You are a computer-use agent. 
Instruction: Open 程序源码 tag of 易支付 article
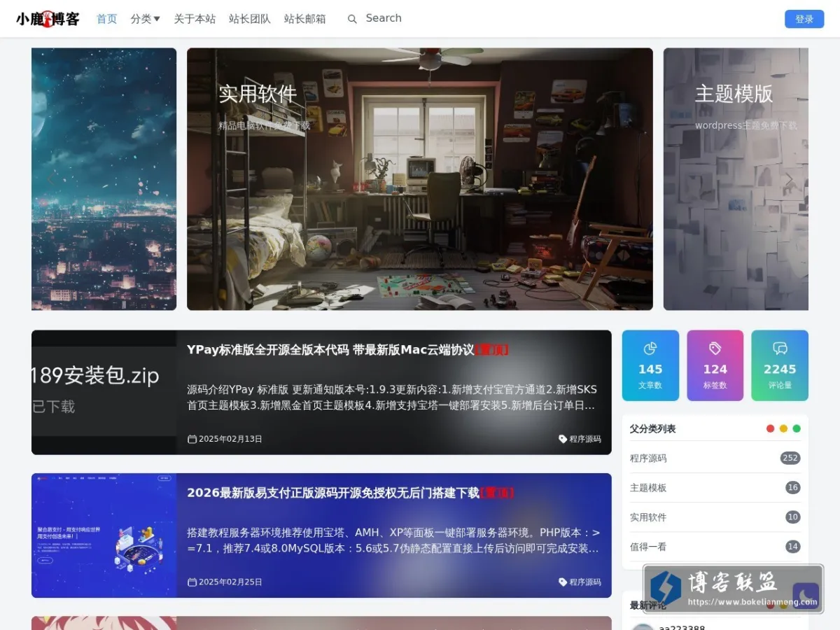click(x=585, y=582)
